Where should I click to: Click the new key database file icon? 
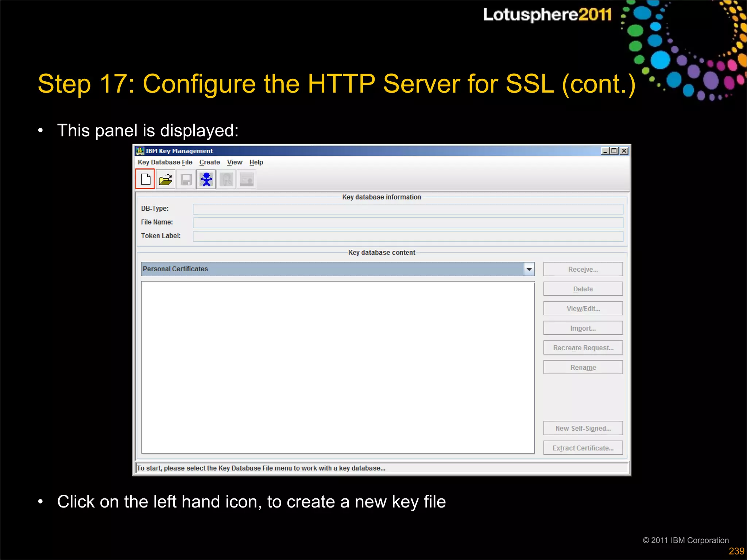145,179
